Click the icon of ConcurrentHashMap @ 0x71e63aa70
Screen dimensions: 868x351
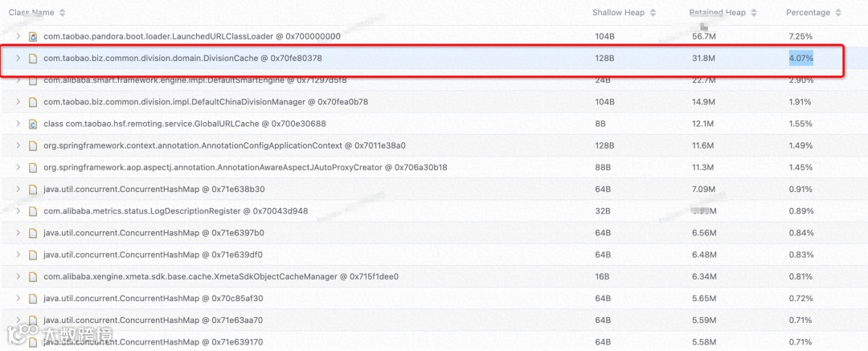tap(33, 320)
